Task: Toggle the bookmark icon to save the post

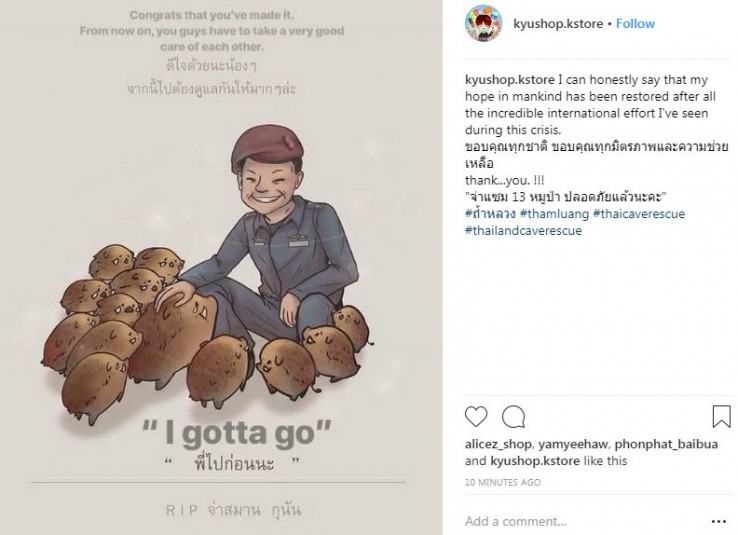Action: pyautogui.click(x=720, y=416)
